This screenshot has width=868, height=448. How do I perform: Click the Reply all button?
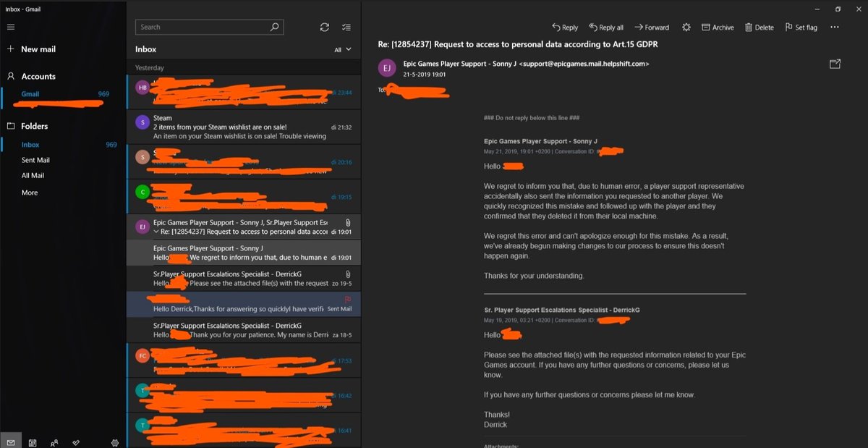coord(606,28)
